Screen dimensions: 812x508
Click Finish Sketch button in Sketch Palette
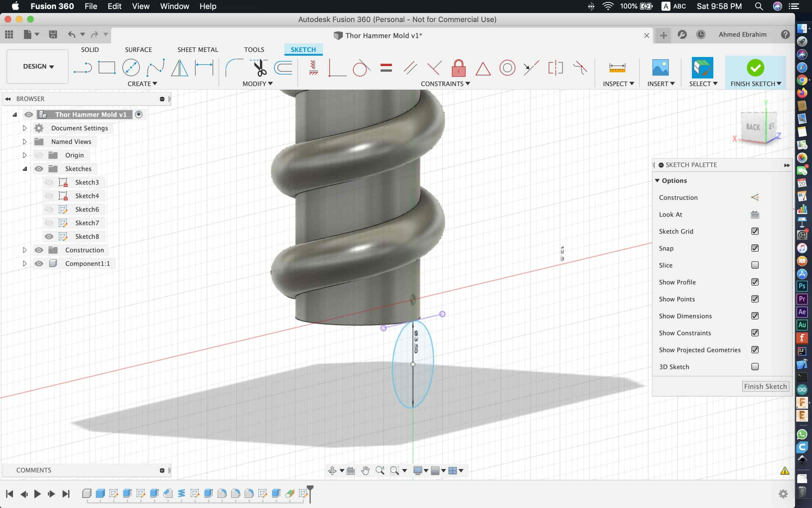coord(765,386)
